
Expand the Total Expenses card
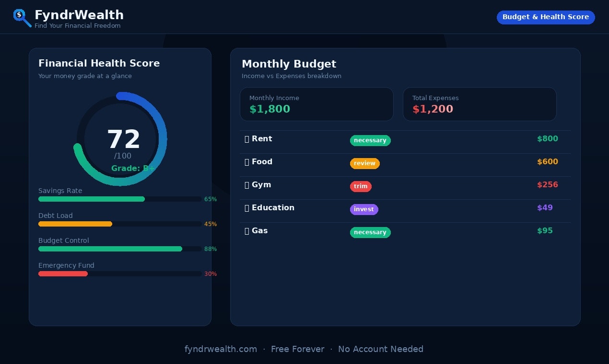[x=480, y=104]
